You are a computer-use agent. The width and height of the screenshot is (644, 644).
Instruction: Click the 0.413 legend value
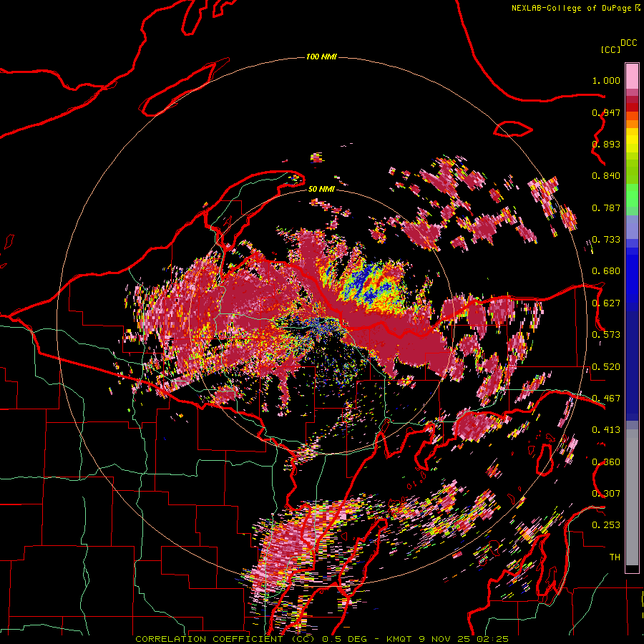point(606,430)
